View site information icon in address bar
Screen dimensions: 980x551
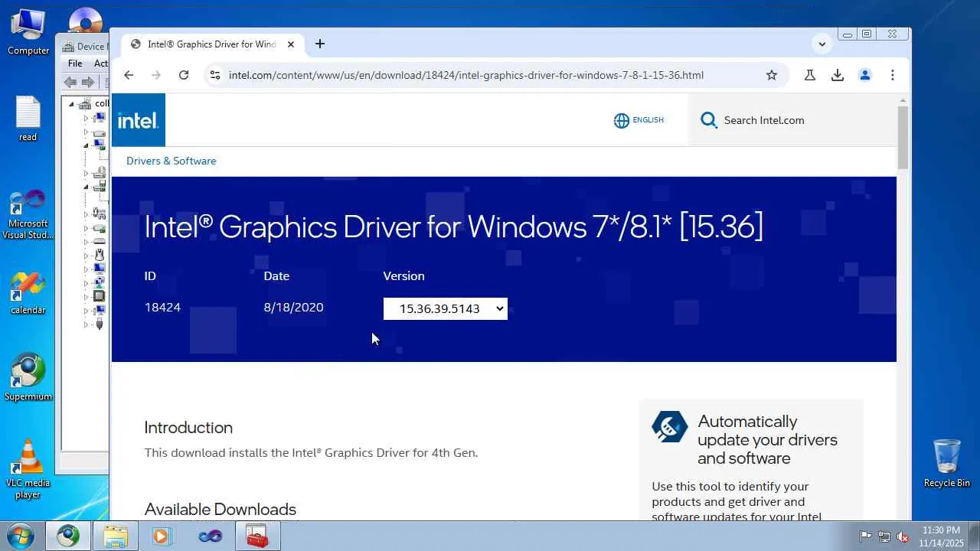[215, 75]
